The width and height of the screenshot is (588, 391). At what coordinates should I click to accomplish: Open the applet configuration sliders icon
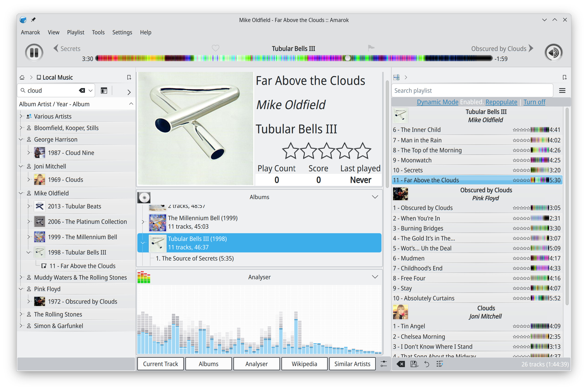[384, 364]
